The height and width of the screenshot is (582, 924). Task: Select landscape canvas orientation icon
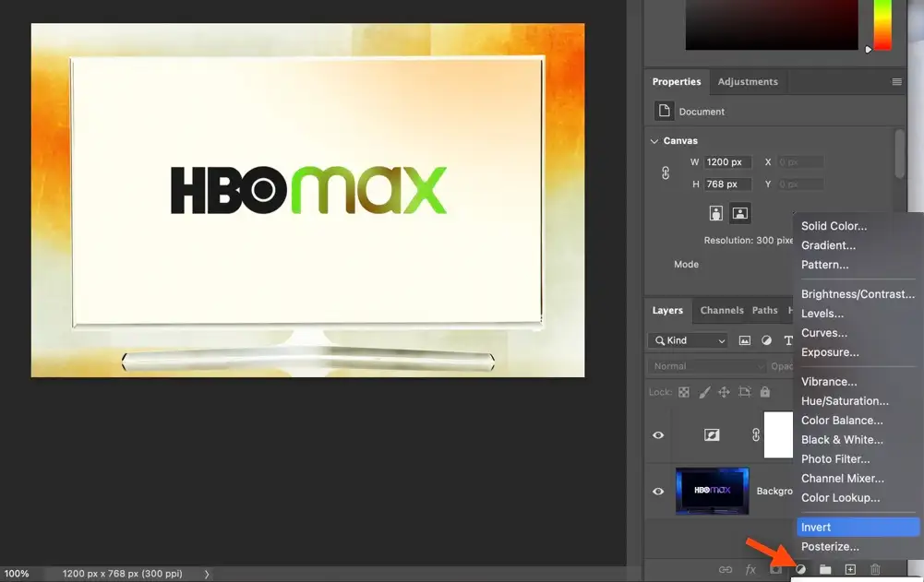click(x=739, y=213)
